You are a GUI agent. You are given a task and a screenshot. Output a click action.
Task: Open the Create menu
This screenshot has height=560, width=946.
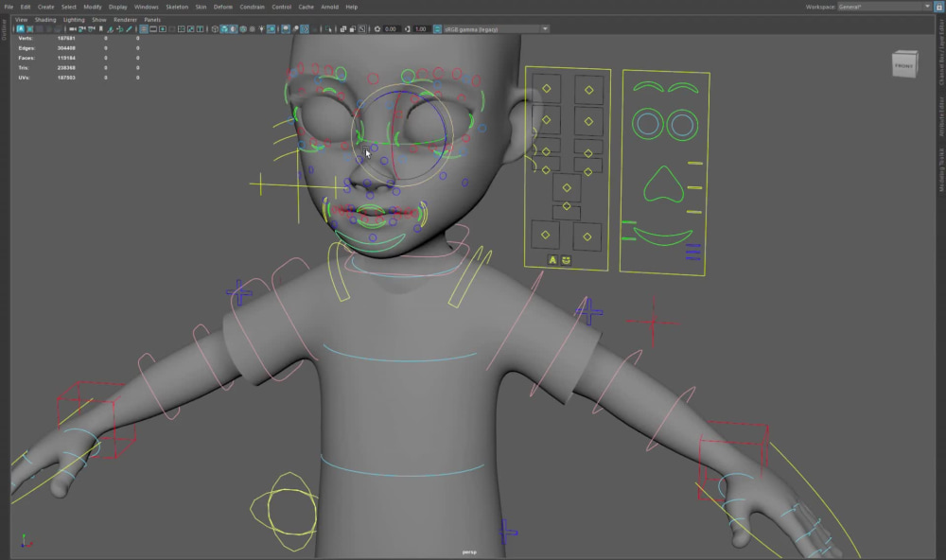(x=45, y=8)
